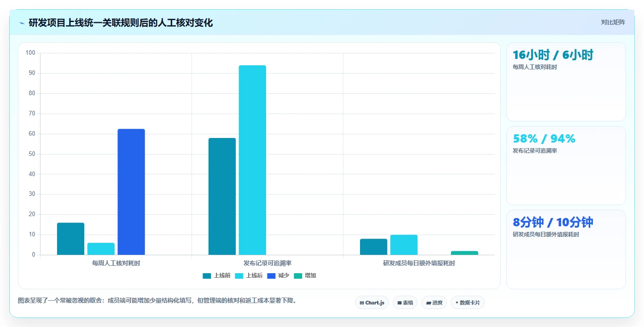Click the 8分钟 / 10分钟 card value
Viewport: 644px width, 327px height.
click(x=553, y=222)
